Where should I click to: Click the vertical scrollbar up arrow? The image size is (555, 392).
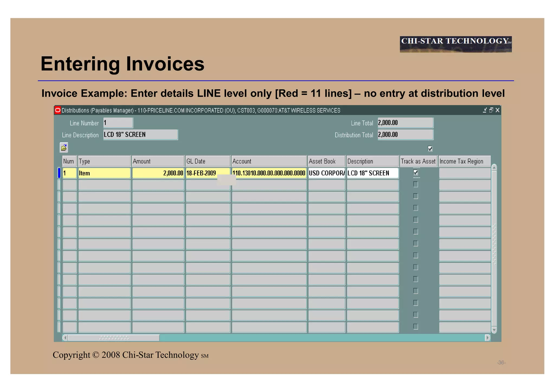494,167
